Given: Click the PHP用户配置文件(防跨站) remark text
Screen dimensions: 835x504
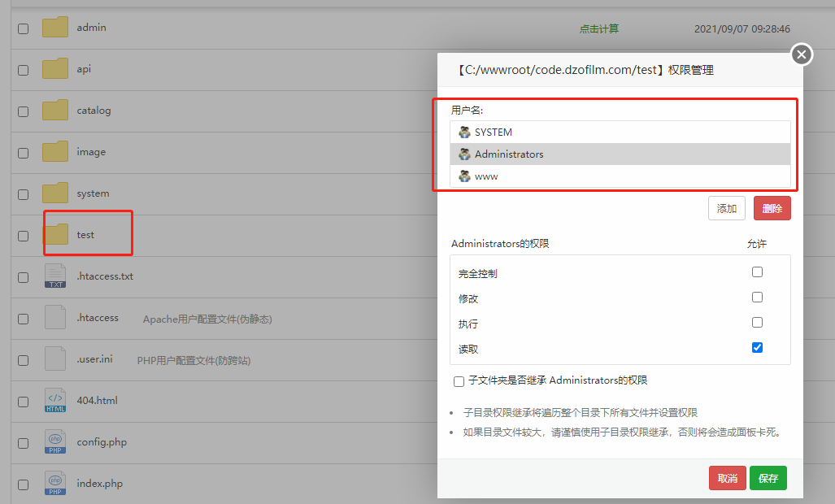Looking at the screenshot, I should [x=194, y=361].
